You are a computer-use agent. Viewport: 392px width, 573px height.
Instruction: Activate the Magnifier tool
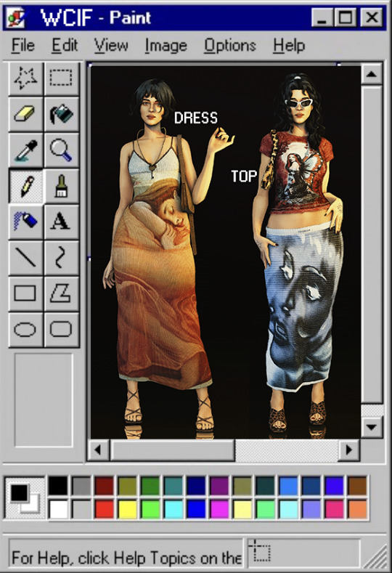61,150
